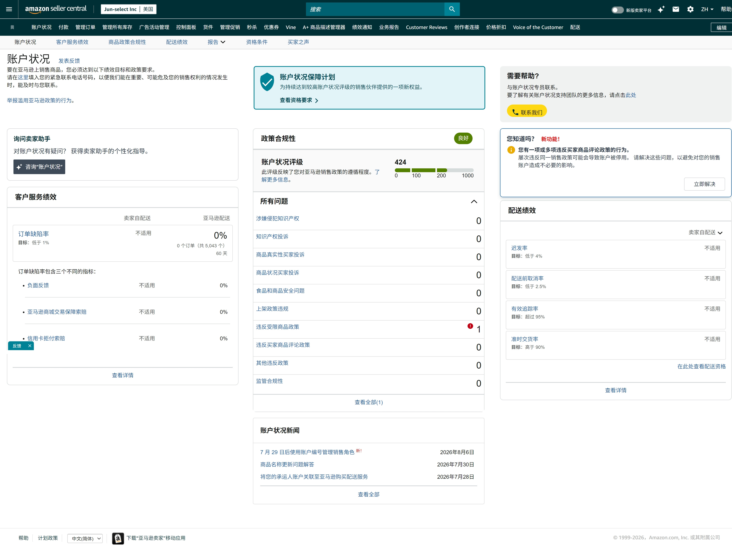Switch to the 客户服务绩效 tab
The height and width of the screenshot is (560, 732).
(72, 42)
